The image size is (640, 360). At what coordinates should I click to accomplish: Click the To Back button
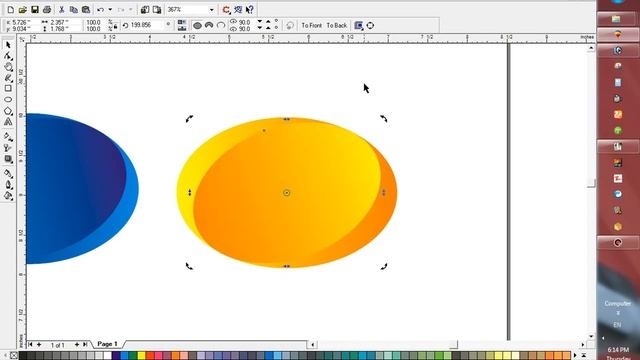337,25
